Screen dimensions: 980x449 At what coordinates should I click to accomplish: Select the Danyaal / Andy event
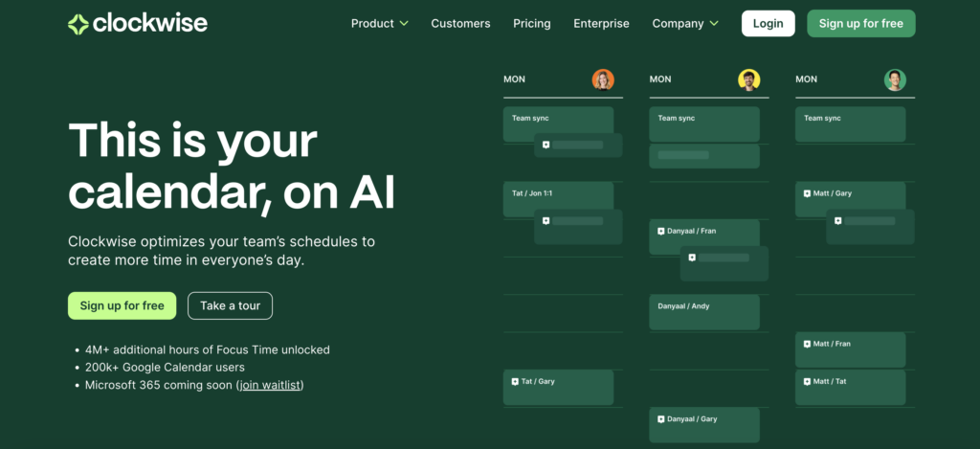pyautogui.click(x=704, y=312)
